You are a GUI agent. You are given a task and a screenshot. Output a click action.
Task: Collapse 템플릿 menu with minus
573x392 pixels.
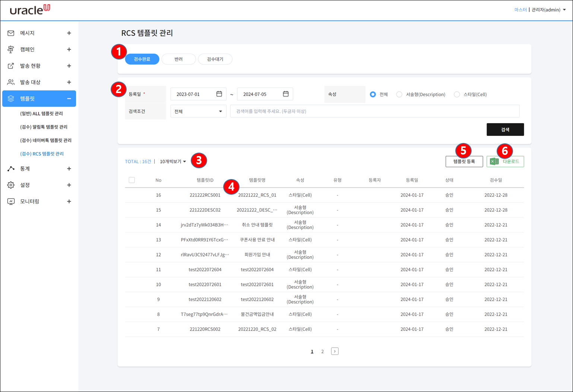[x=69, y=99]
